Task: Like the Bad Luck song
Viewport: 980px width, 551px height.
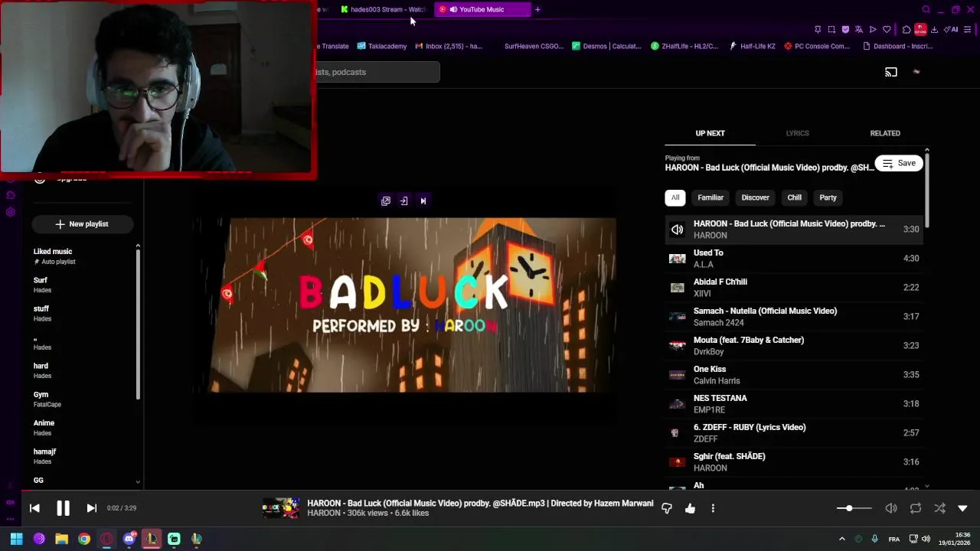Action: click(690, 508)
